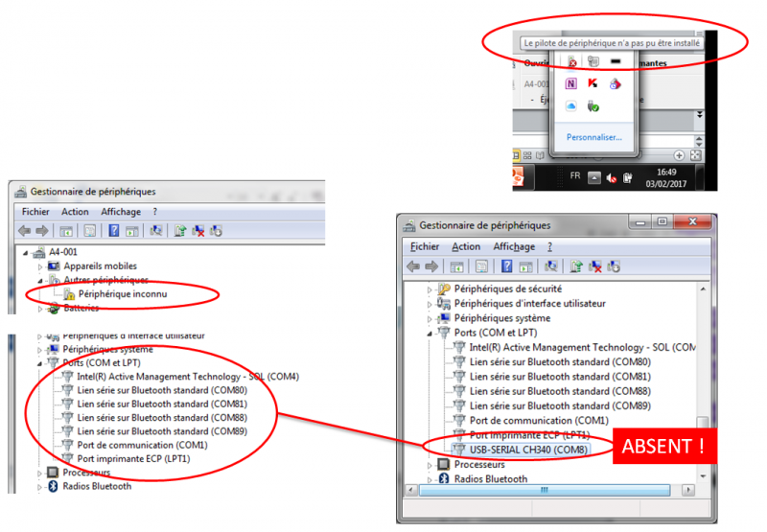Click the Personnaliser... link
Viewport: 767px width, 532px height.
pyautogui.click(x=593, y=137)
